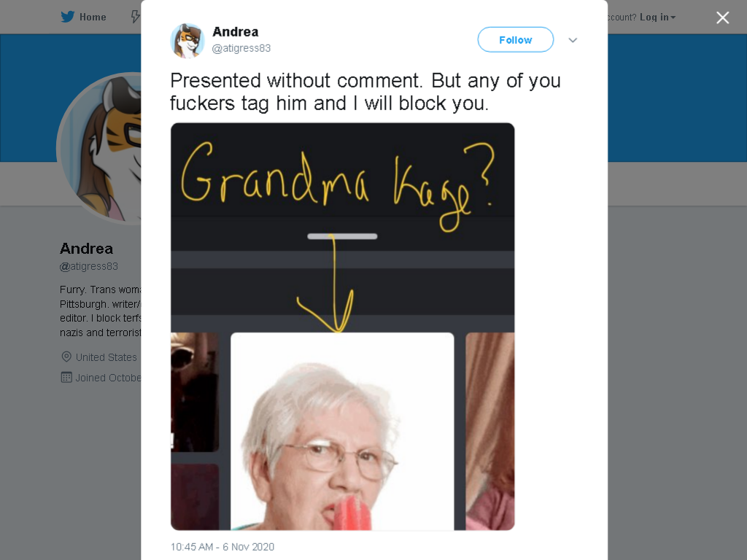Click the large profile avatar on left
Screen dimensions: 747x560
pyautogui.click(x=99, y=148)
